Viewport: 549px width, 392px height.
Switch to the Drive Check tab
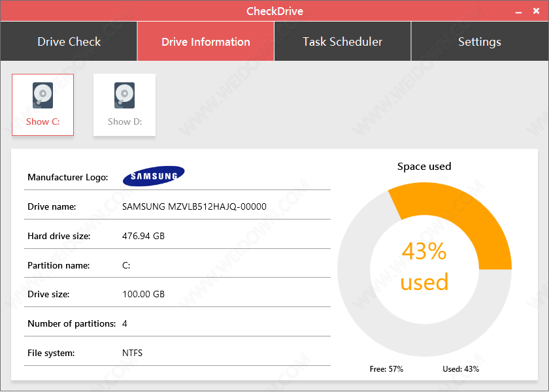[x=69, y=41]
